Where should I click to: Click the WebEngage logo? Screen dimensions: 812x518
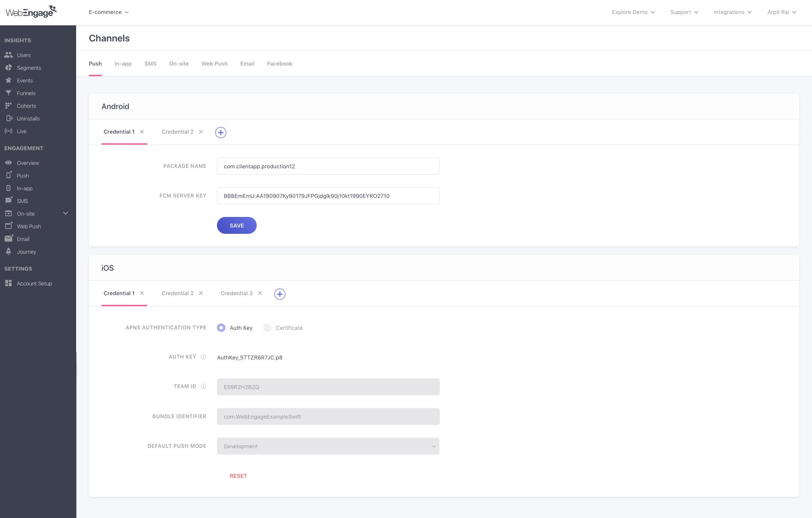pyautogui.click(x=31, y=11)
